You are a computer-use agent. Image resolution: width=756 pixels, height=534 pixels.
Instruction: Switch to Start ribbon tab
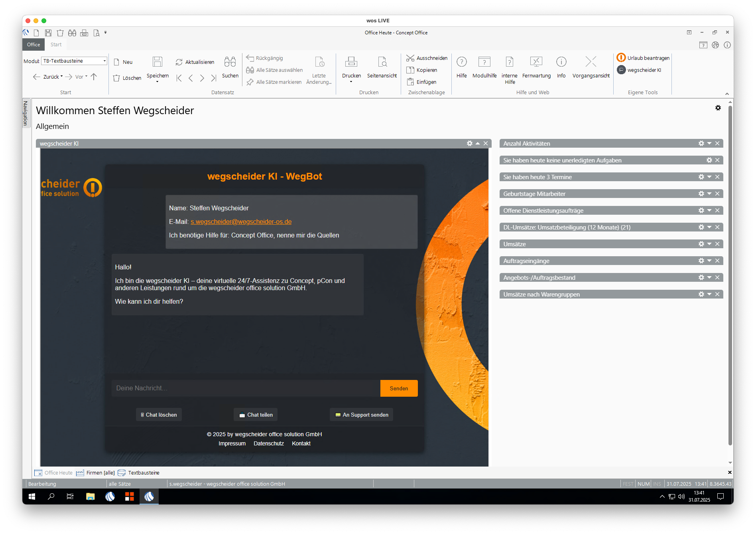coord(56,45)
